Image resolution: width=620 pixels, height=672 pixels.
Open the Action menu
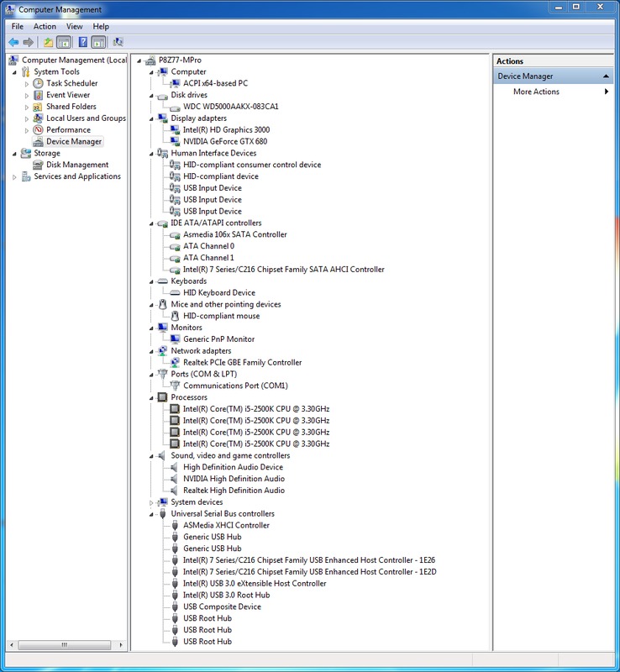pos(45,27)
